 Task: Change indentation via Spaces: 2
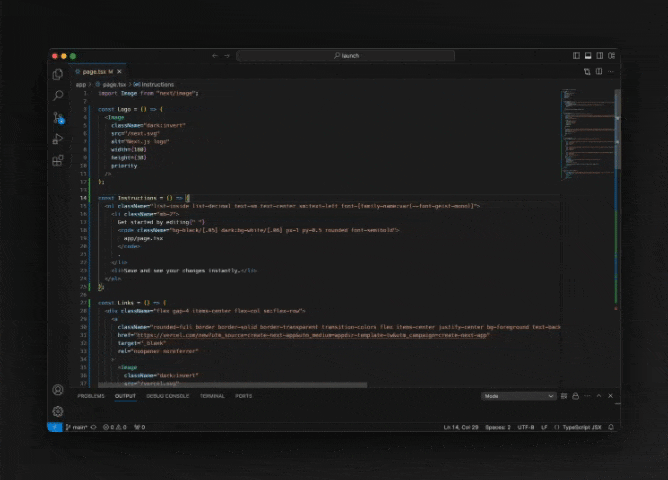[498, 427]
